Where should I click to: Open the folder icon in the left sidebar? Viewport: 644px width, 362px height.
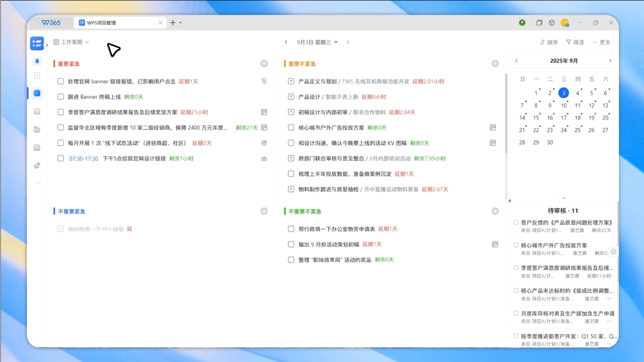37,130
